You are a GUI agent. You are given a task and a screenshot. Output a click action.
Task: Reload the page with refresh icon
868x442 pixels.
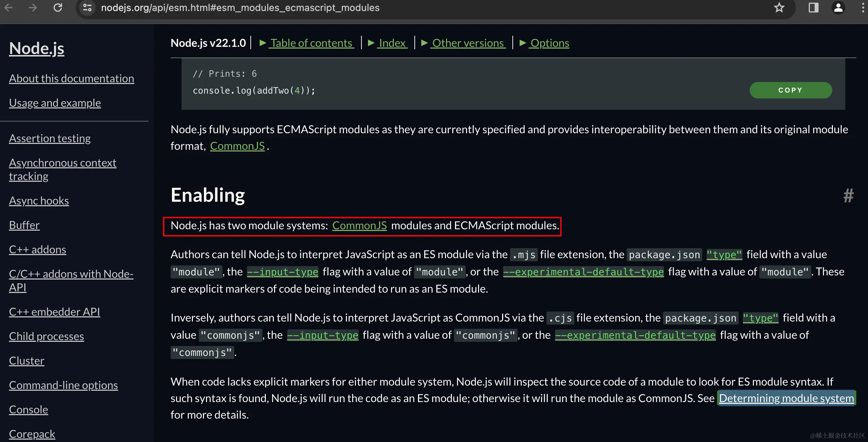point(58,8)
